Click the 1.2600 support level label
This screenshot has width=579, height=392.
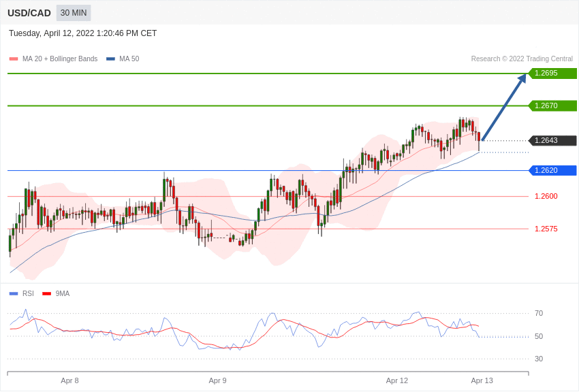546,196
